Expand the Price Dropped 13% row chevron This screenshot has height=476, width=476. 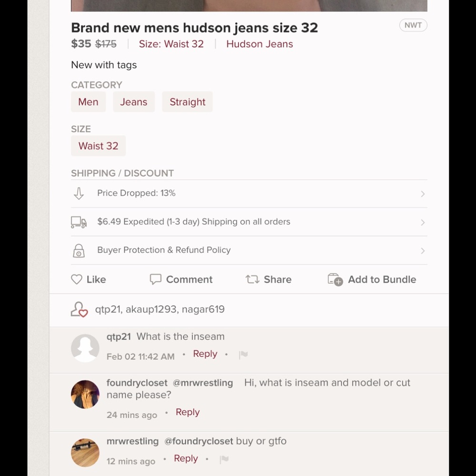pos(423,194)
